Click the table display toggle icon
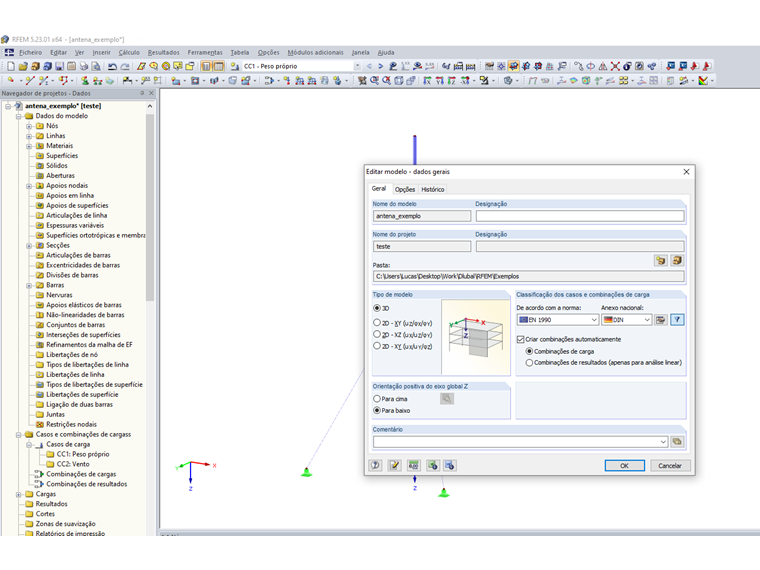Viewport: 760px width, 570px height. 219,66
